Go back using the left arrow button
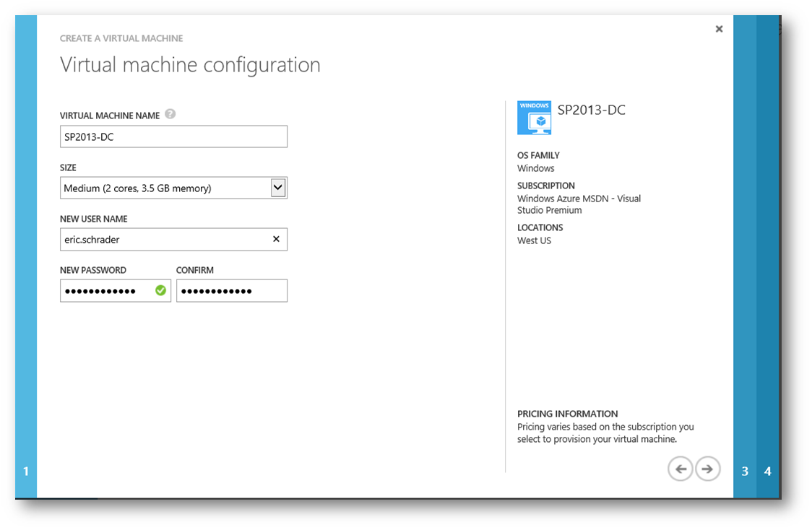The height and width of the screenshot is (530, 812). point(680,469)
